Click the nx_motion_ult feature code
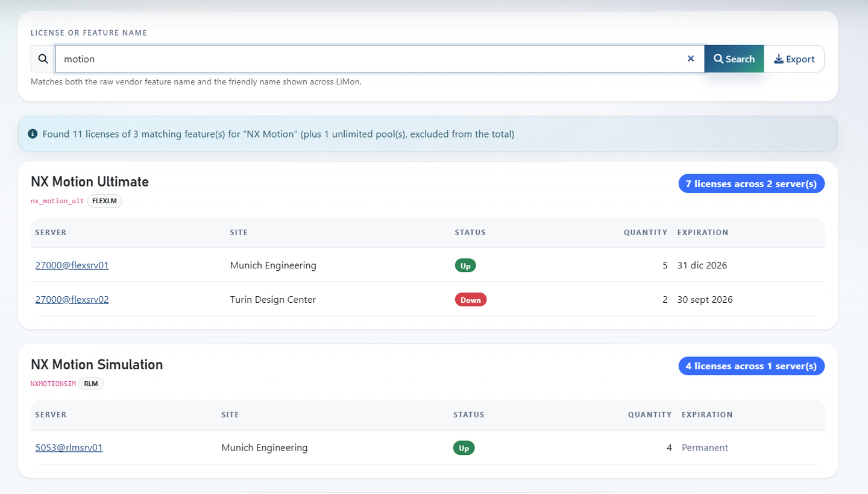 pos(57,201)
